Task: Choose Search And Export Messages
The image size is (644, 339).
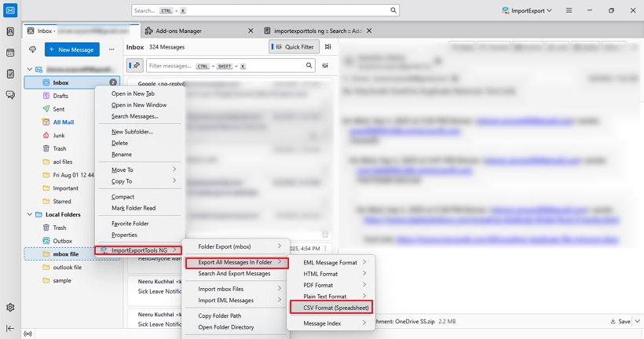Action: coord(236,273)
